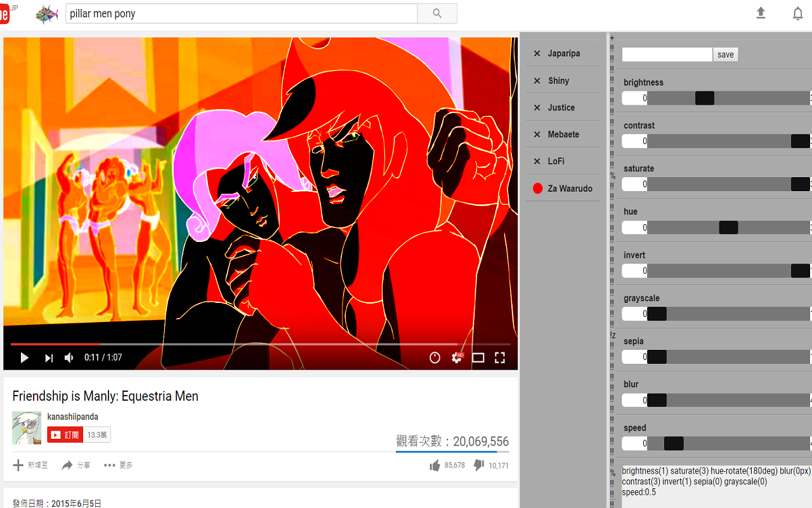Click the red subscribe button
This screenshot has height=508, width=812.
(65, 435)
